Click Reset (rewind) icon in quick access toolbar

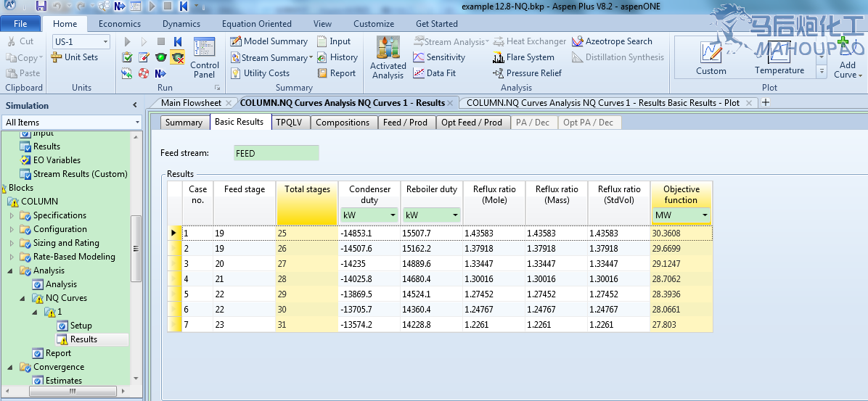coord(184,7)
